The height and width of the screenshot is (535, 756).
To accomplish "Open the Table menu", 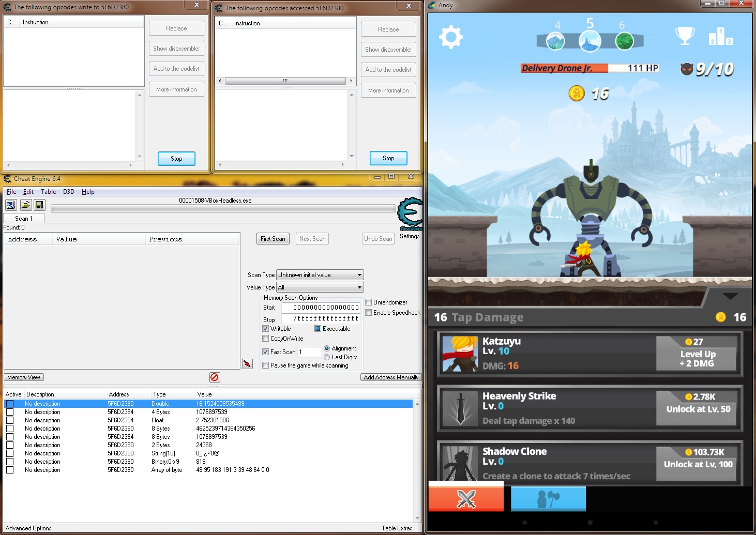I will click(x=48, y=192).
